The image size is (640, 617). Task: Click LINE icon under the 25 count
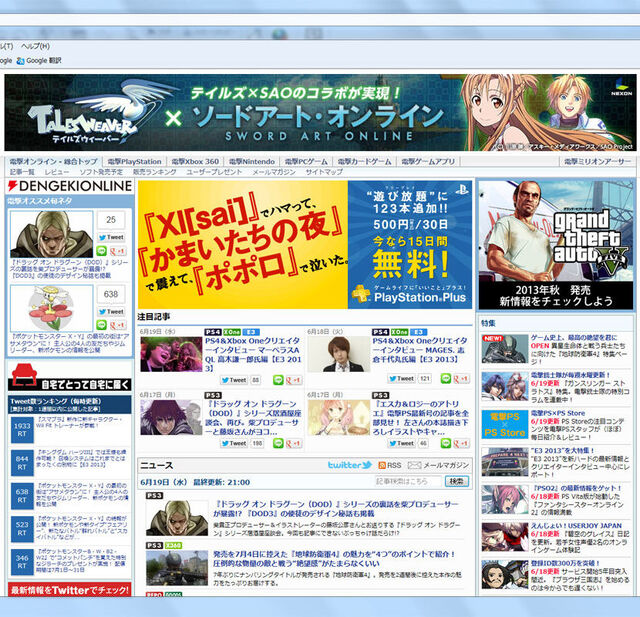101,251
